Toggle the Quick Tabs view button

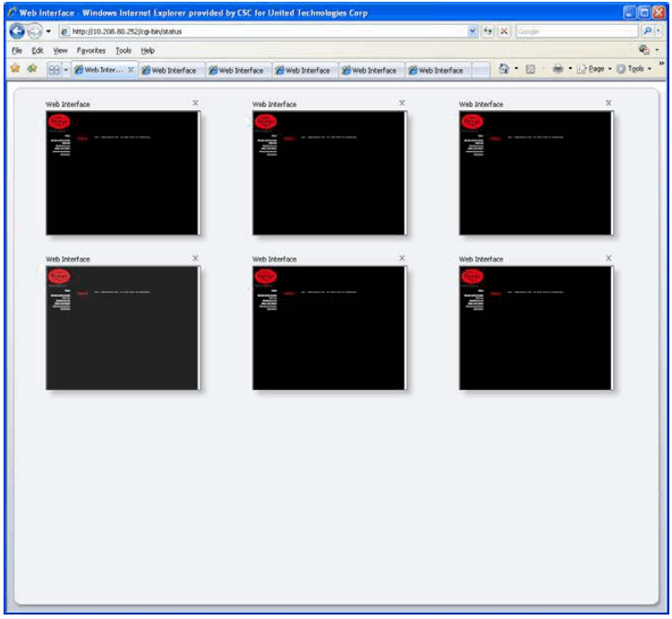tap(54, 70)
